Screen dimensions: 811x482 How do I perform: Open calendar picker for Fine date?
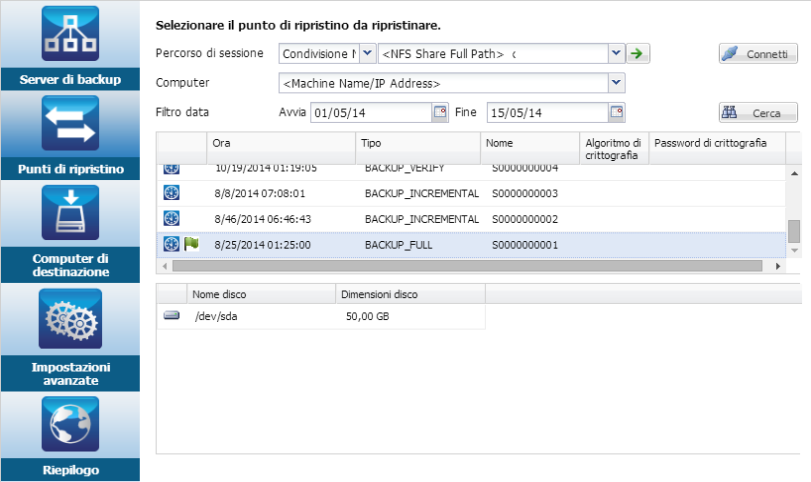[617, 112]
